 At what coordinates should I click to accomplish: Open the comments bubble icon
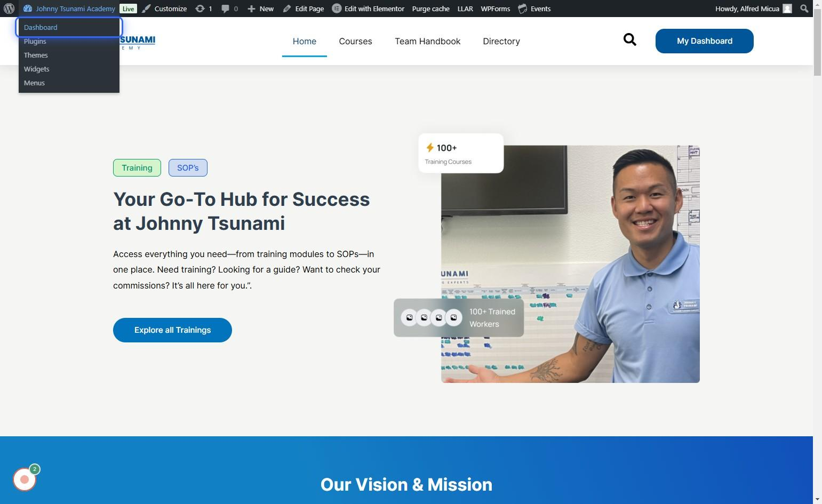[226, 9]
